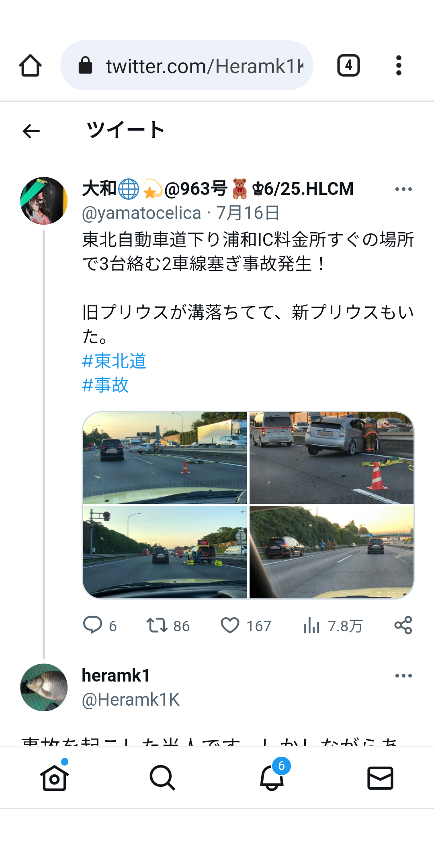Tap the twitter.com address bar

[186, 66]
